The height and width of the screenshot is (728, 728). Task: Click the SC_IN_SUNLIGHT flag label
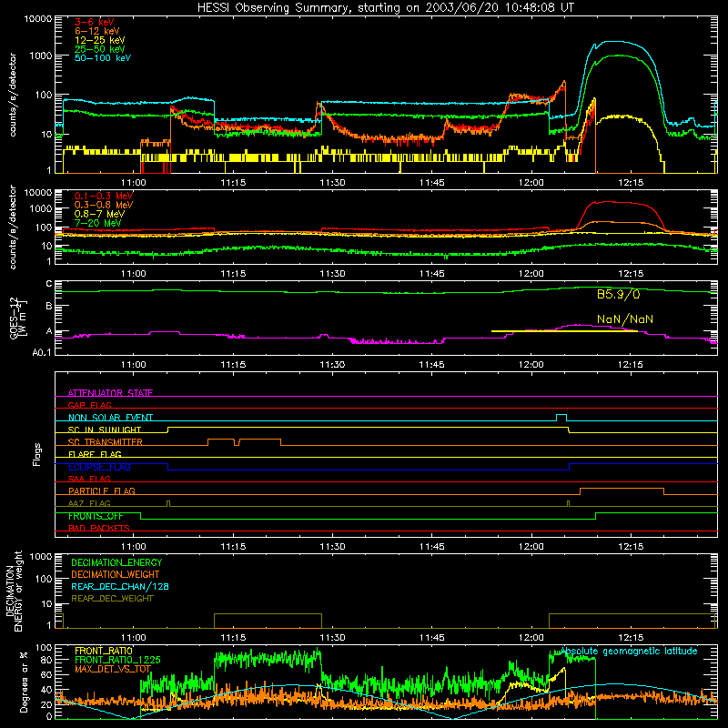(104, 430)
